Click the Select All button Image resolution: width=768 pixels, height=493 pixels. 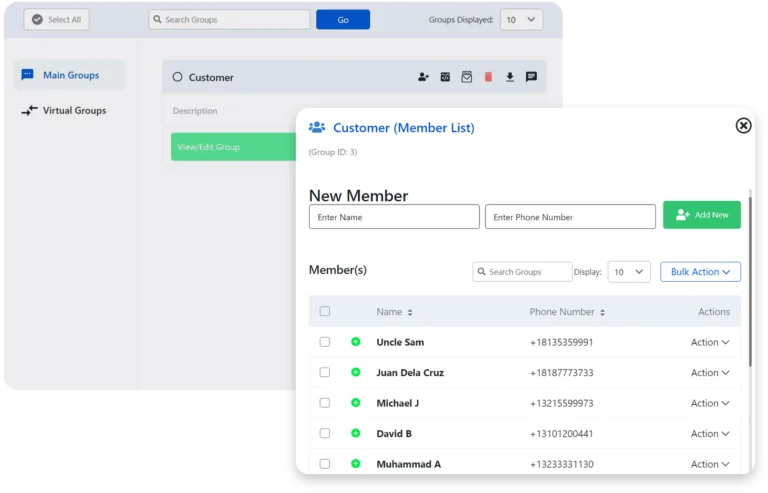pyautogui.click(x=56, y=20)
